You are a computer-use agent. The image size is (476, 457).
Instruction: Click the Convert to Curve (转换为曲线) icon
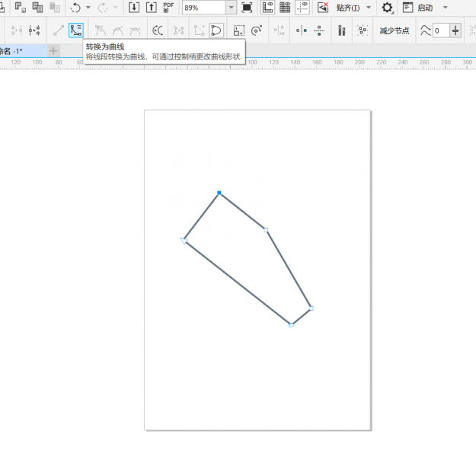tap(75, 30)
